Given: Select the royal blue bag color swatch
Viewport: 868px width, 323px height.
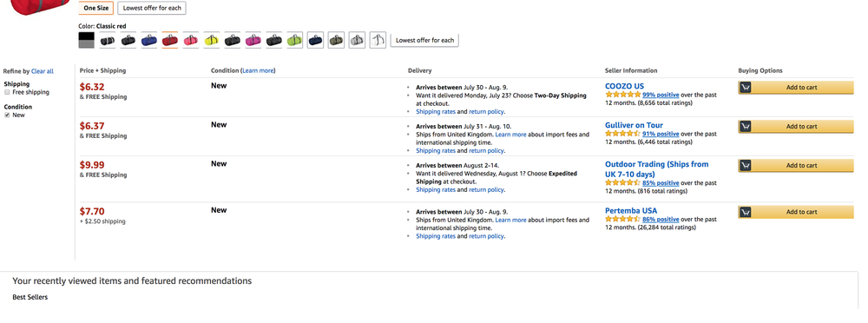Looking at the screenshot, I should (149, 41).
